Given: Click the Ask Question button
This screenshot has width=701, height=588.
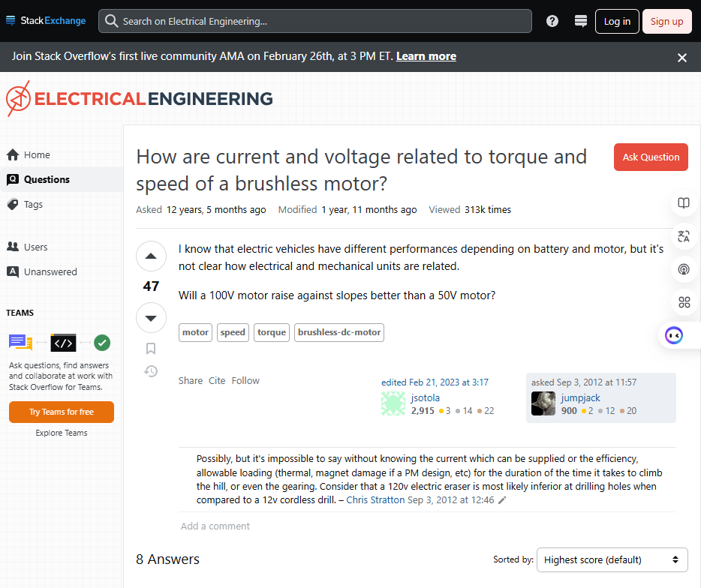Looking at the screenshot, I should tap(651, 157).
